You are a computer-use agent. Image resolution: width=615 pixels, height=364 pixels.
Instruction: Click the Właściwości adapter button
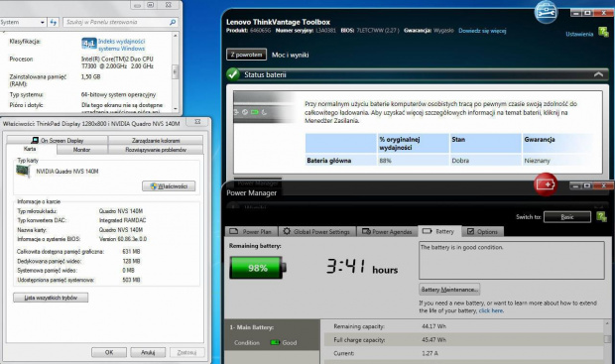pyautogui.click(x=169, y=186)
